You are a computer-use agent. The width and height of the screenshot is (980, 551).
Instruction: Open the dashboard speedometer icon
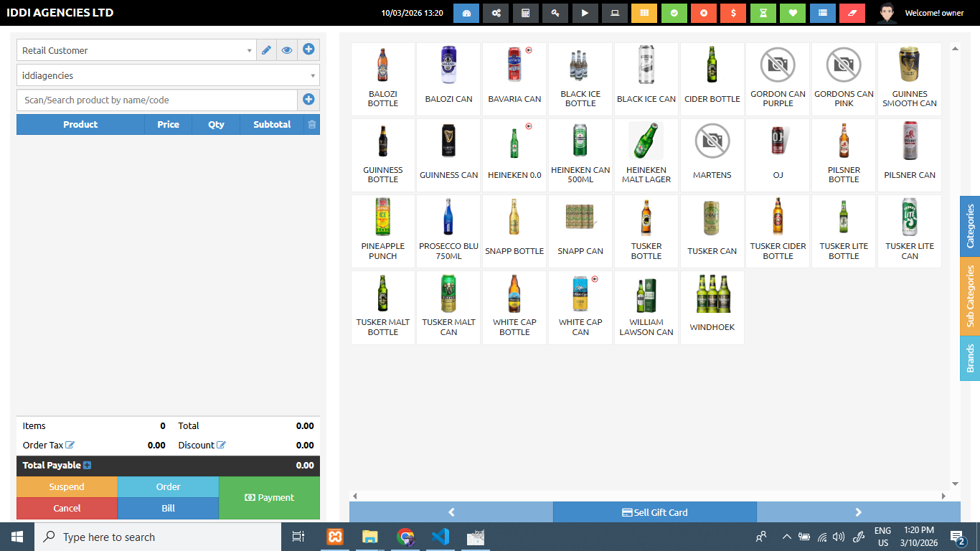coord(466,13)
